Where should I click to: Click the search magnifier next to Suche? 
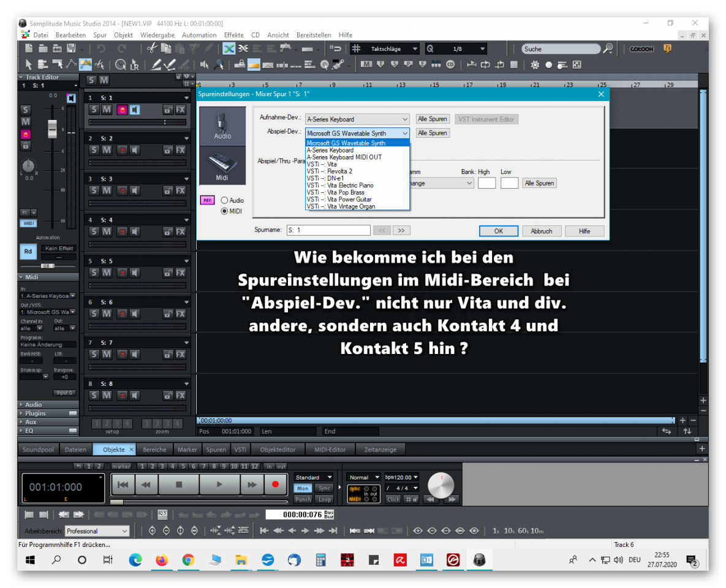608,48
